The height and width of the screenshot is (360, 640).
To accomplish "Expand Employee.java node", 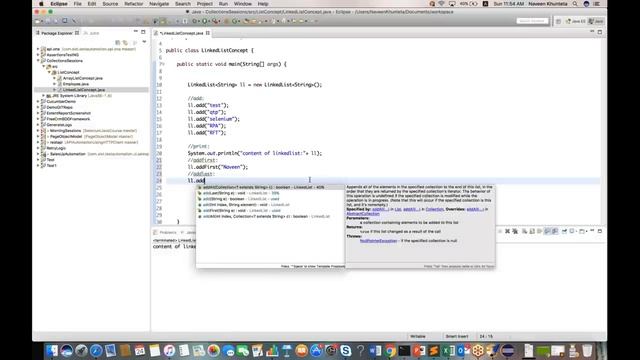I will (x=54, y=84).
